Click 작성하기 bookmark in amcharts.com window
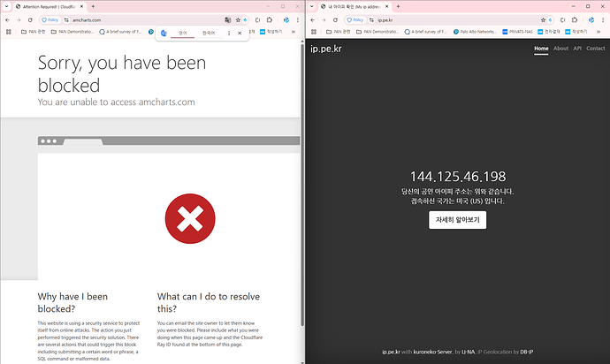Screen dimensions: 610x364 click(x=271, y=32)
